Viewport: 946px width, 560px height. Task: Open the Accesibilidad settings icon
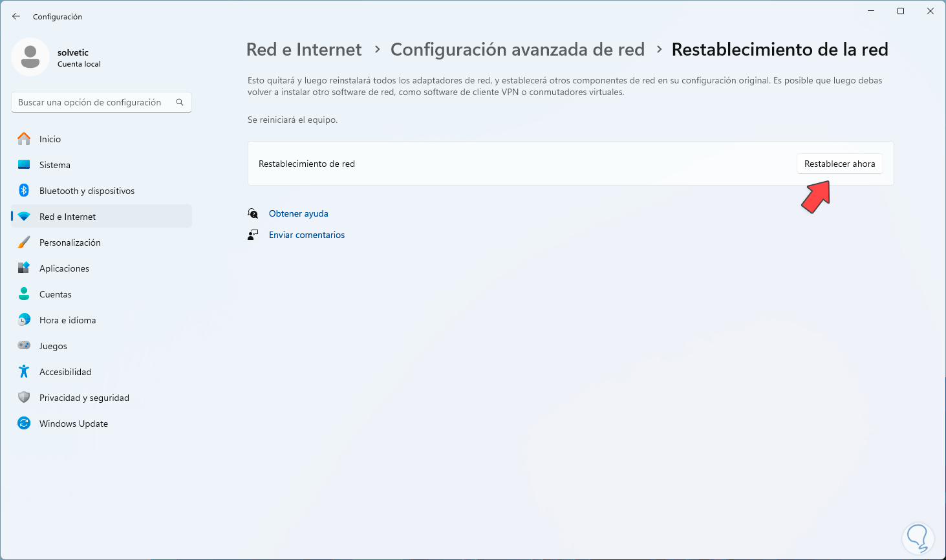coord(26,371)
